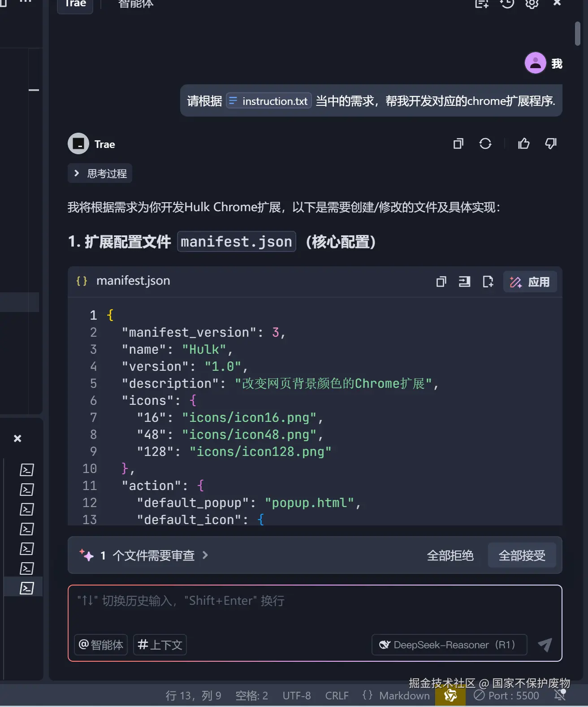Click inline code manifest.json in heading
This screenshot has width=588, height=707.
pos(237,242)
